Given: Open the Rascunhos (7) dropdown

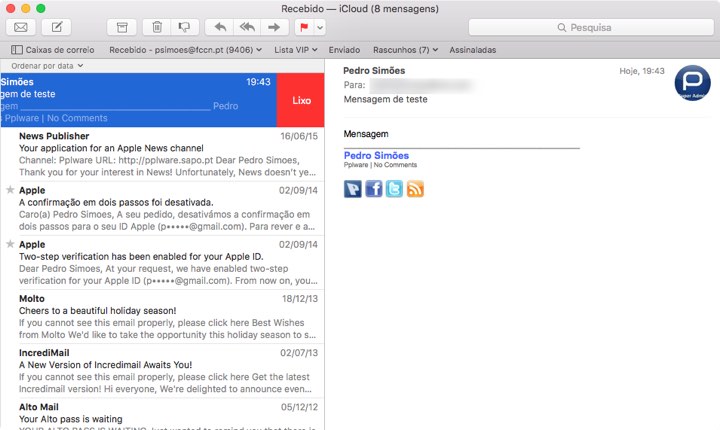Looking at the screenshot, I should [405, 50].
